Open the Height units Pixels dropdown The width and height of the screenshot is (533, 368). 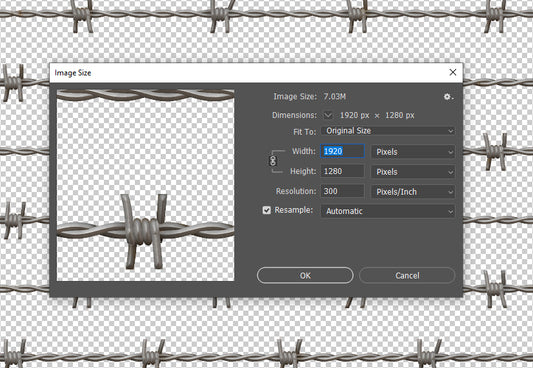click(x=413, y=172)
